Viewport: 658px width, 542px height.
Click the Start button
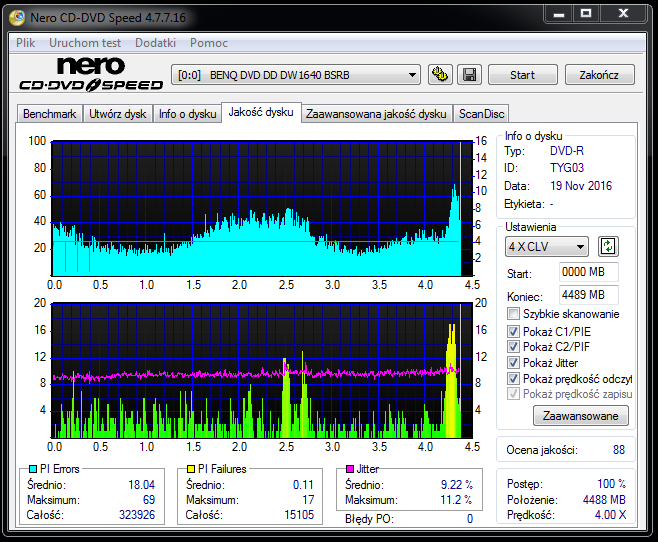pyautogui.click(x=522, y=75)
